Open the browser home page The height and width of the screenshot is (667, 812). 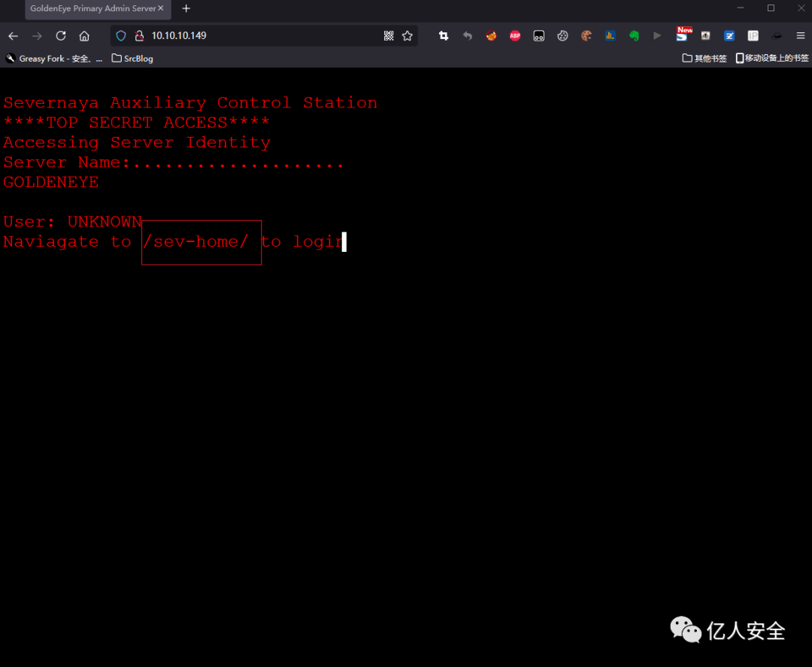pyautogui.click(x=84, y=36)
